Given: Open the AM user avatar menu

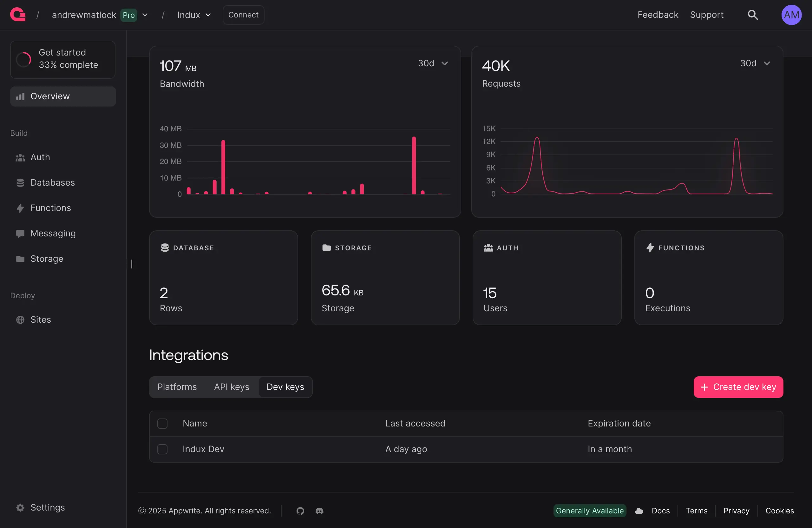Looking at the screenshot, I should coord(791,15).
